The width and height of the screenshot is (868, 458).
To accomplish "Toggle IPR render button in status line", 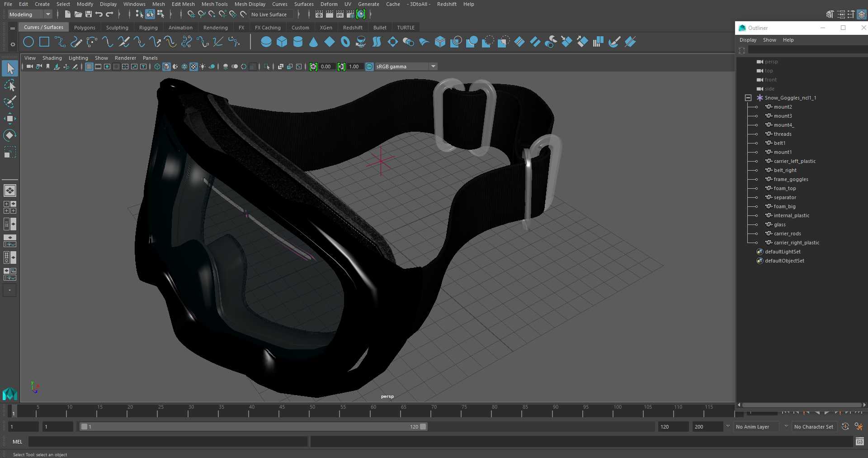I will [x=340, y=14].
